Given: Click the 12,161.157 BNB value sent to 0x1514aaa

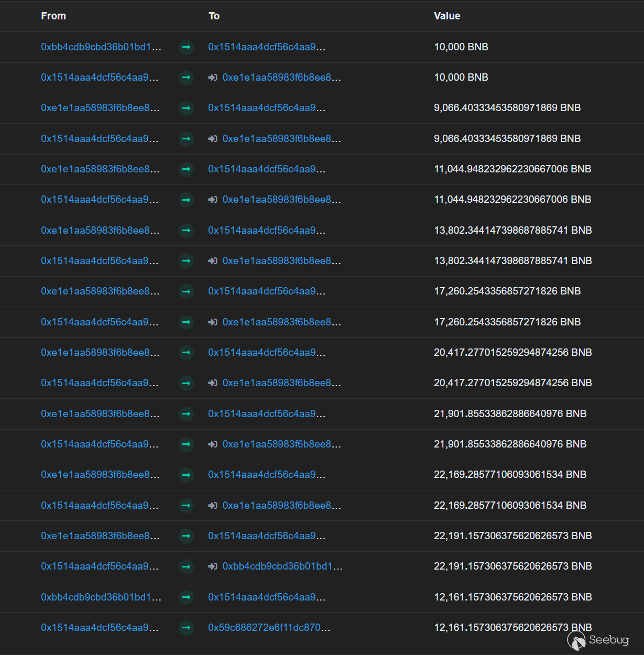Looking at the screenshot, I should coord(512,597).
